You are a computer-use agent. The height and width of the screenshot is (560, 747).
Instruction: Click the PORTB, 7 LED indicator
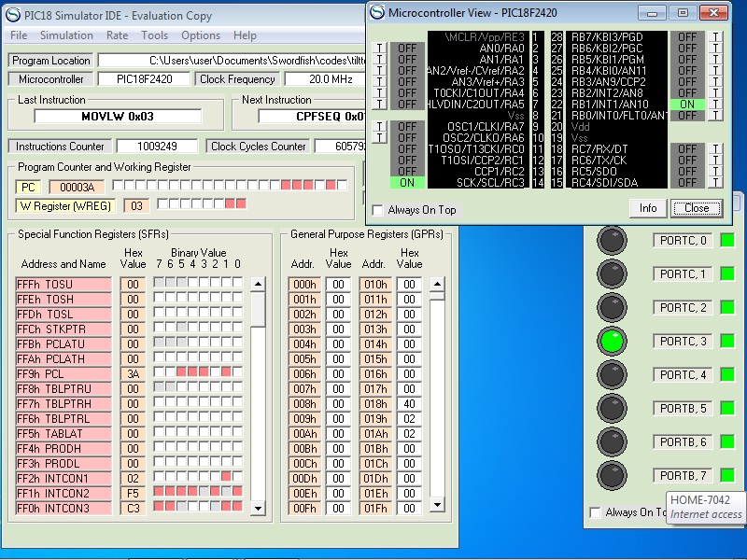[x=612, y=475]
